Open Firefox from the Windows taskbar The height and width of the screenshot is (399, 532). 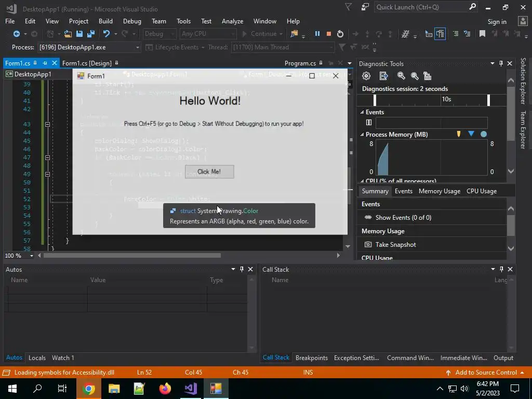pyautogui.click(x=165, y=389)
